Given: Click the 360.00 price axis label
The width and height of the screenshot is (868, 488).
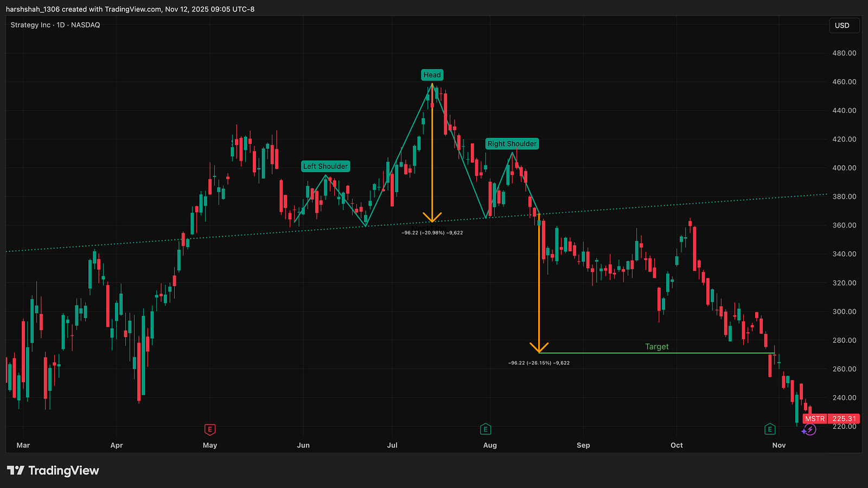Looking at the screenshot, I should pos(844,225).
